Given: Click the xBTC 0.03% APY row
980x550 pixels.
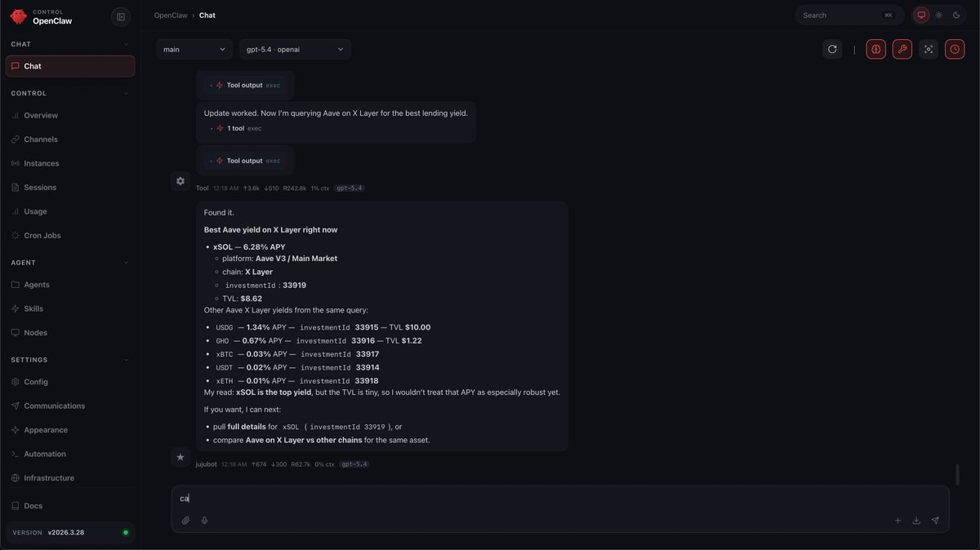Looking at the screenshot, I should click(297, 354).
